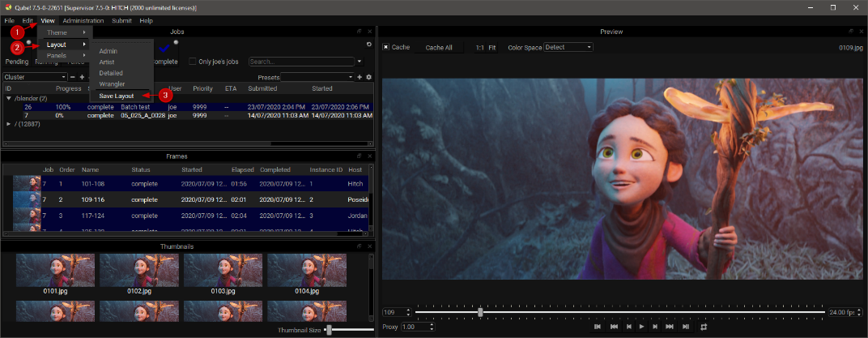
Task: Open the Cluster dropdown in Jobs
Action: (x=35, y=77)
